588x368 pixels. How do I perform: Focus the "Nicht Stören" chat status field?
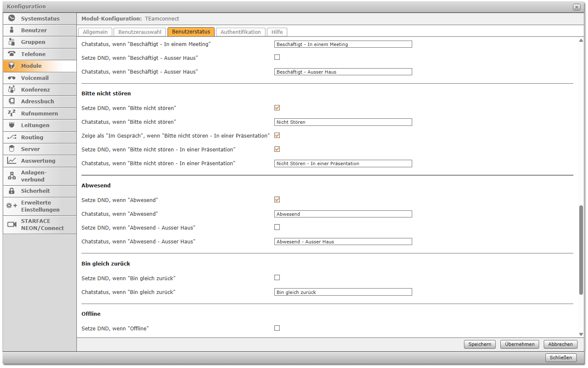coord(343,122)
